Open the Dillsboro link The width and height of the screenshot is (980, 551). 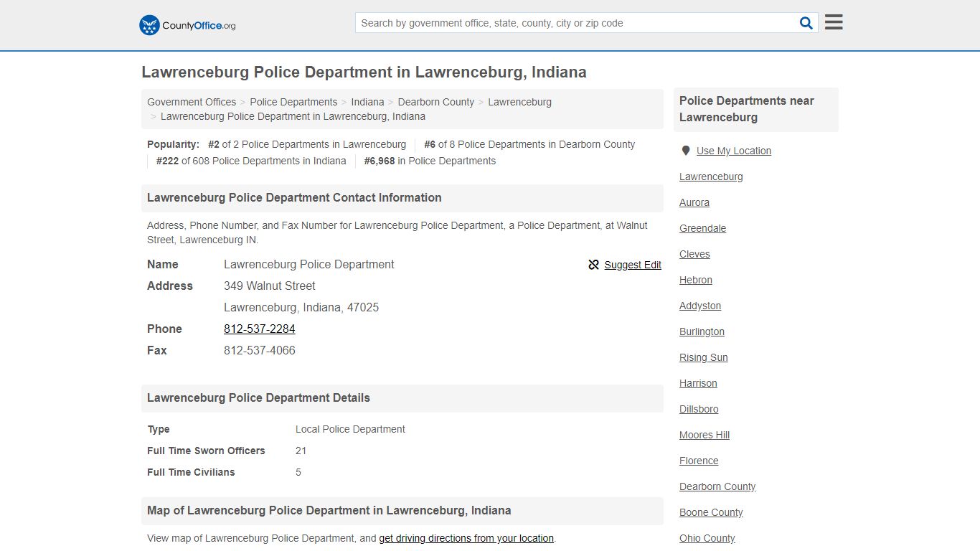click(699, 409)
